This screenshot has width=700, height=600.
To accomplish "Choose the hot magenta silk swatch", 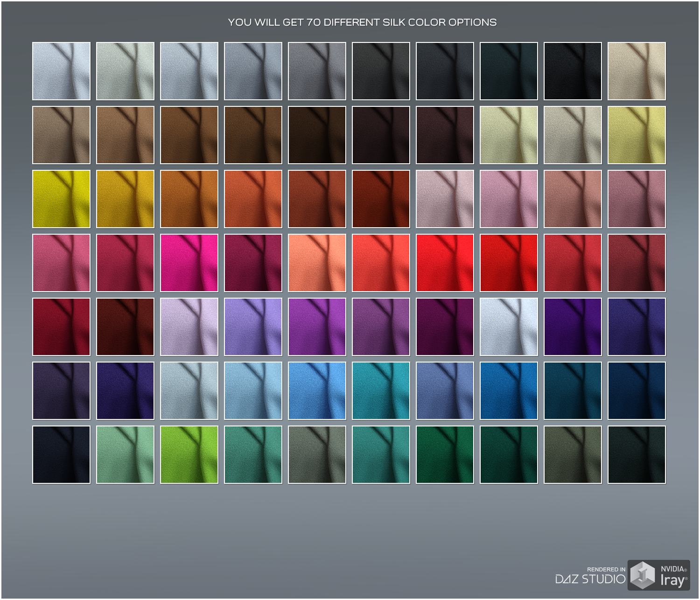I will (x=189, y=263).
